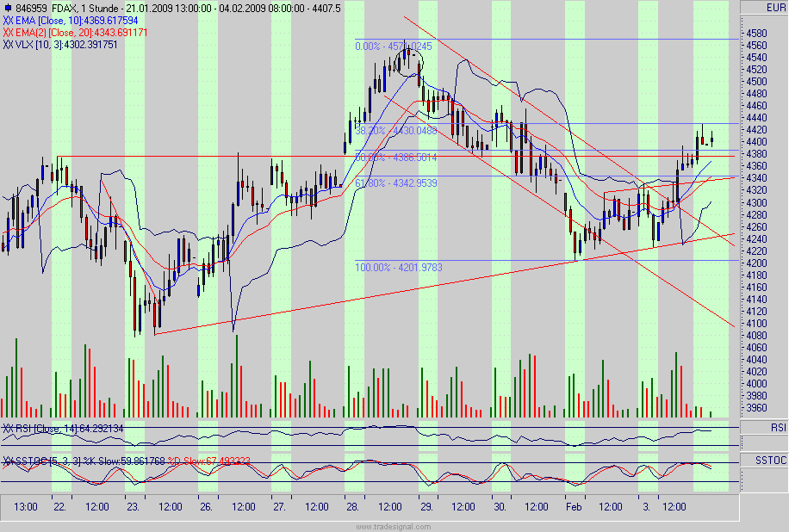
Task: Toggle the SSTOC indicator via its XX mark
Action: coord(9,459)
